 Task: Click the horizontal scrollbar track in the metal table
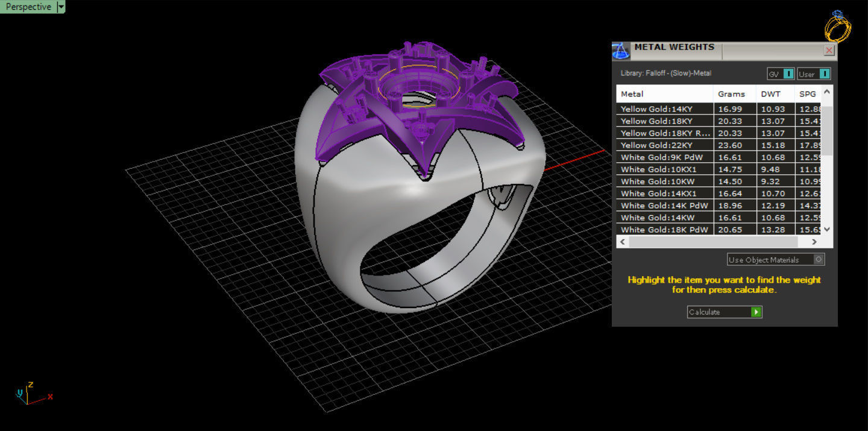point(713,242)
